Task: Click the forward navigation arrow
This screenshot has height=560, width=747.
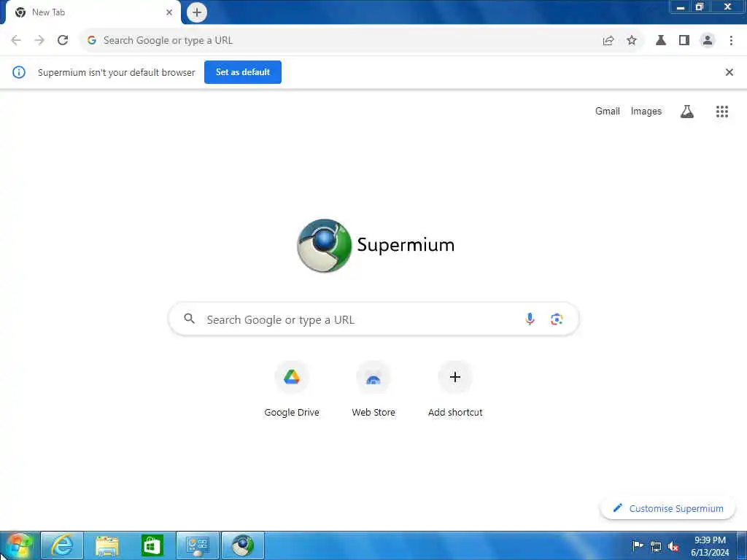Action: 39,41
